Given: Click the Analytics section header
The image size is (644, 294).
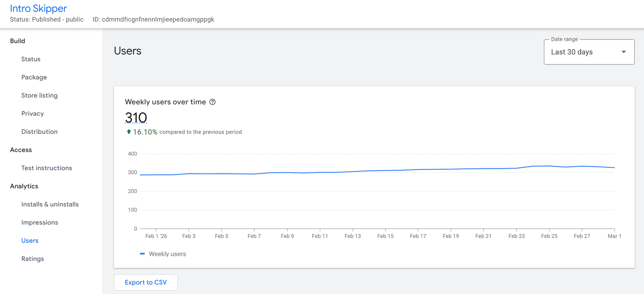Looking at the screenshot, I should [x=24, y=186].
